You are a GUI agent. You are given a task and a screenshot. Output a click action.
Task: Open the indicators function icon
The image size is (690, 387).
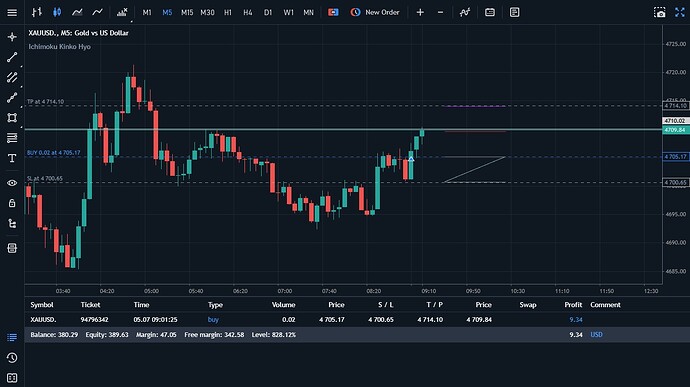[465, 12]
